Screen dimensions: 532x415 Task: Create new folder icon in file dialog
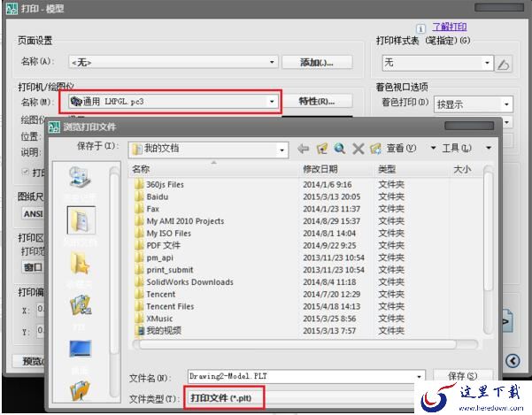coord(375,149)
